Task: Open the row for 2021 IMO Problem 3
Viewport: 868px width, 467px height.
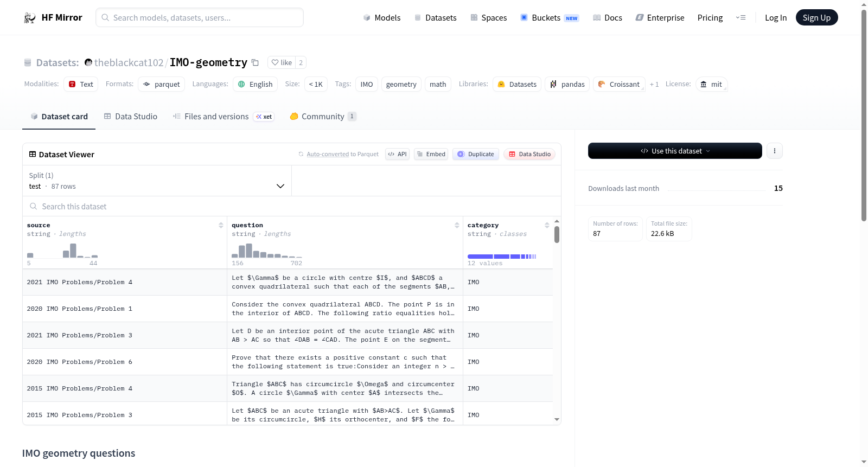Action: click(x=288, y=335)
